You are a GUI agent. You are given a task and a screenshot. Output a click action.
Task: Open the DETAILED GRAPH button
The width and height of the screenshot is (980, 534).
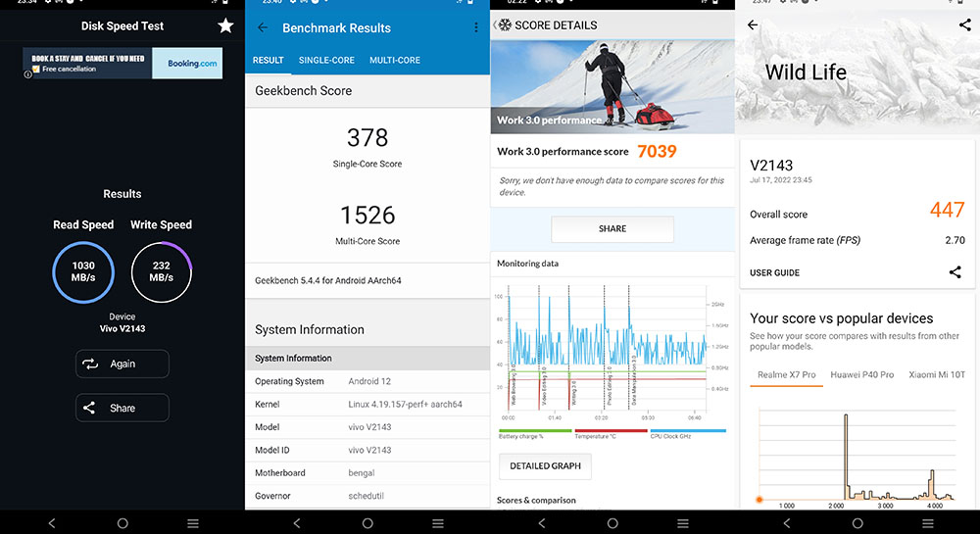click(x=545, y=466)
